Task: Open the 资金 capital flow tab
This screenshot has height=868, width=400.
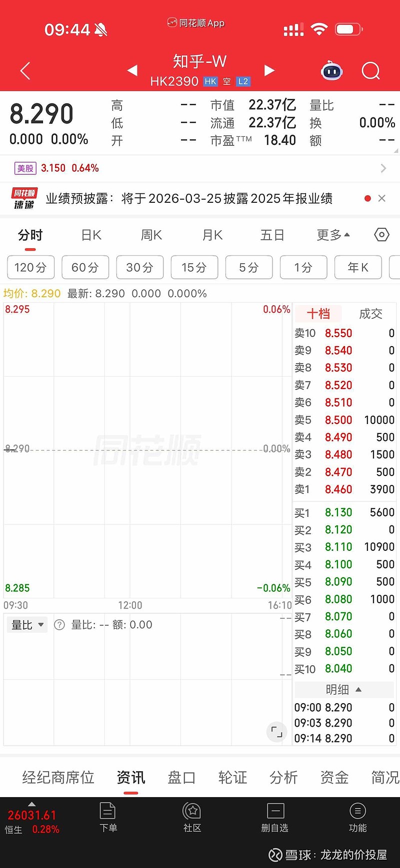Action: [334, 777]
